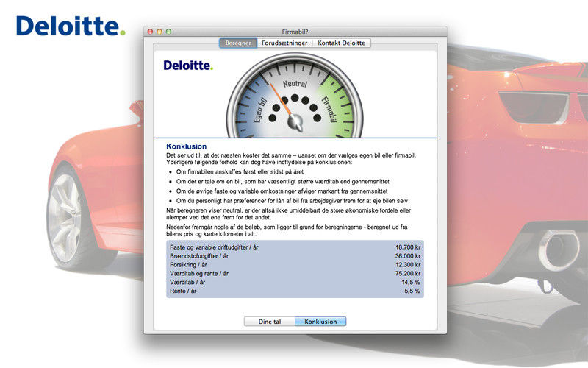Click the Egen bil gauge zone label

[259, 110]
